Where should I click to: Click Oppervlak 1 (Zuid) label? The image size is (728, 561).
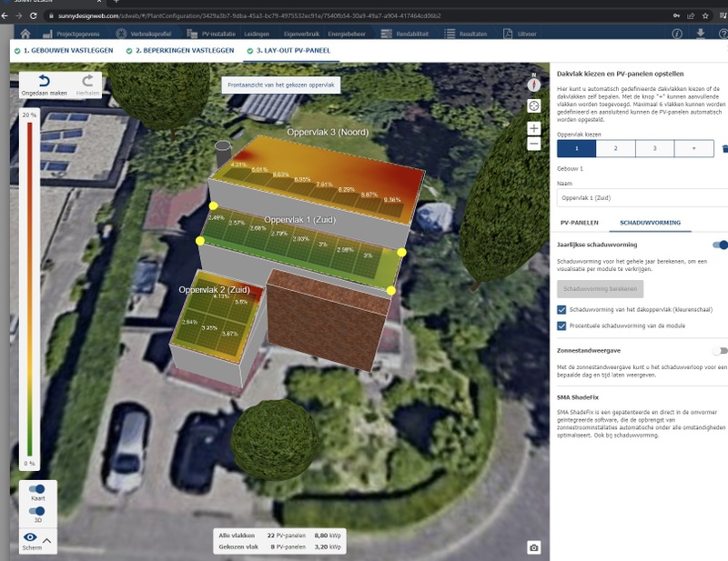(300, 219)
